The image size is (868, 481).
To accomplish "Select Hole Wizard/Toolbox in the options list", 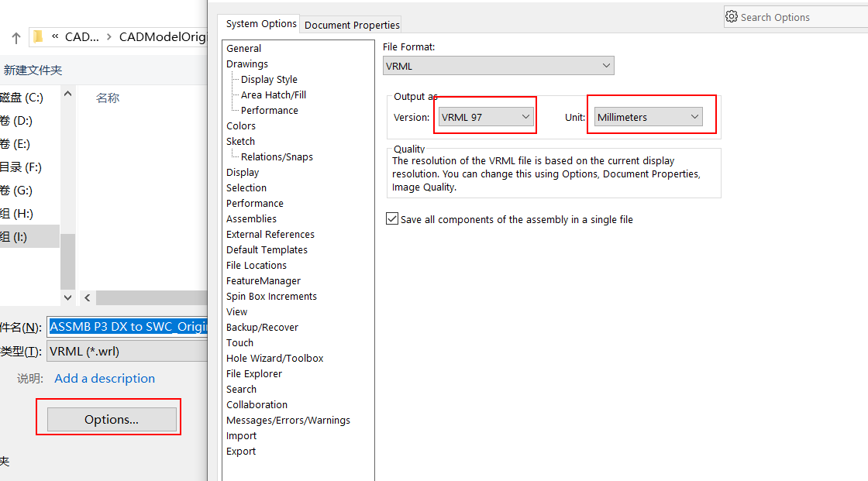I will [x=274, y=358].
